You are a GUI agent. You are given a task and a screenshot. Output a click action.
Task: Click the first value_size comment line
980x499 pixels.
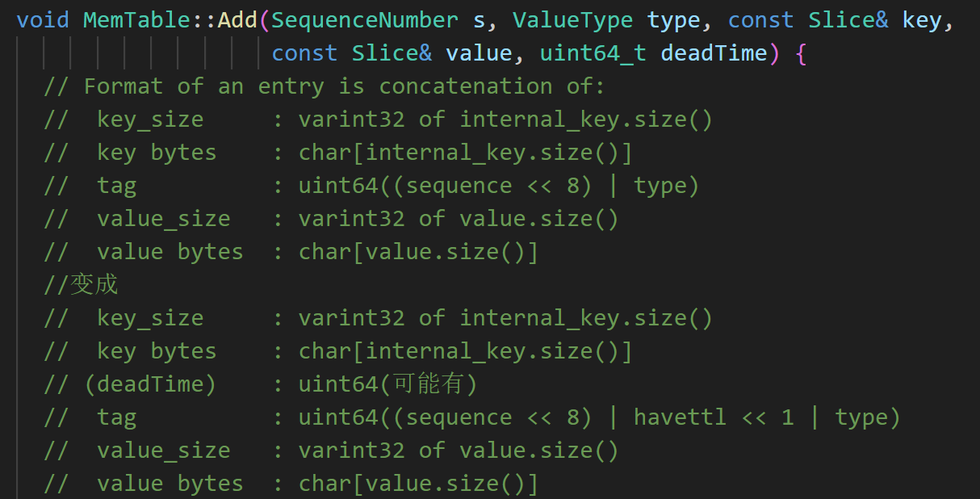(331, 219)
